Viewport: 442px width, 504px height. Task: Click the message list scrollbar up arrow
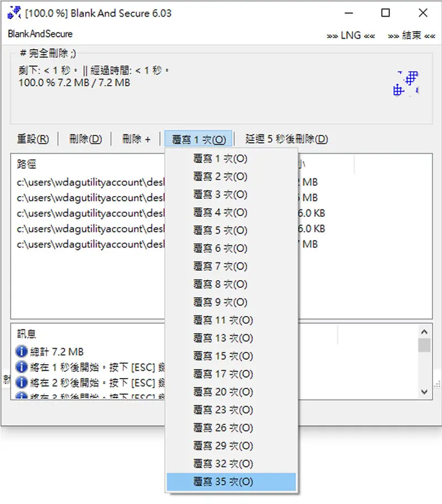pos(424,332)
